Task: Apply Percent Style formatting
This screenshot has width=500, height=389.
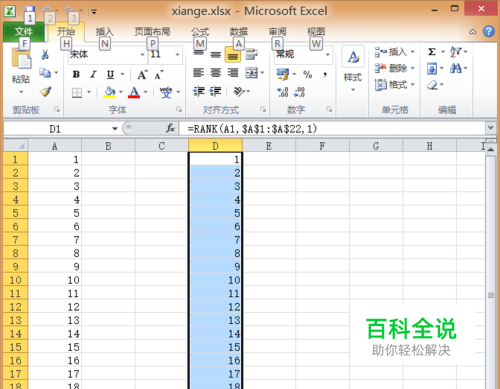Action: point(307,74)
